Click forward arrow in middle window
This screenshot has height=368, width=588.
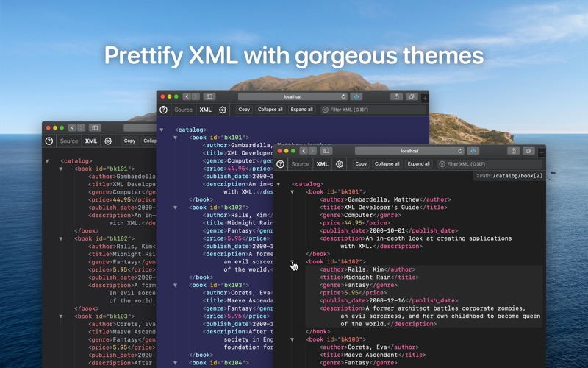[x=196, y=96]
